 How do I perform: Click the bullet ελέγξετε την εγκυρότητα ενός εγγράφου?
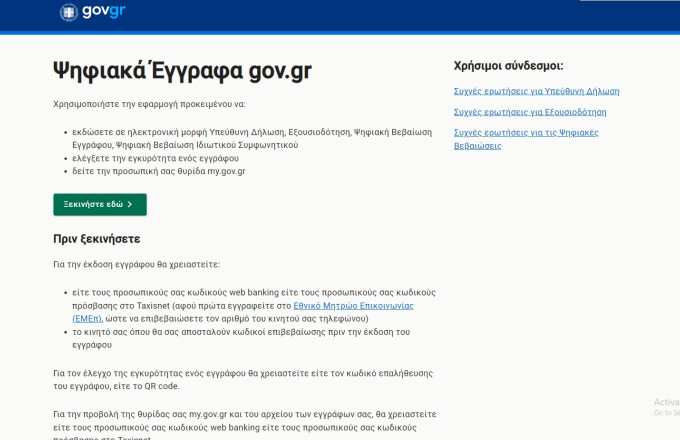click(155, 158)
